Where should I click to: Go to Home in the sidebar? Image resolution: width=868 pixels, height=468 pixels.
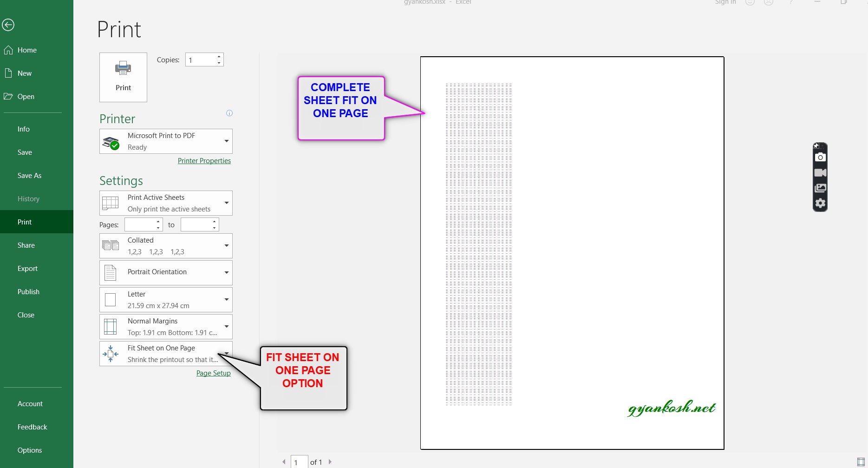tap(37, 50)
